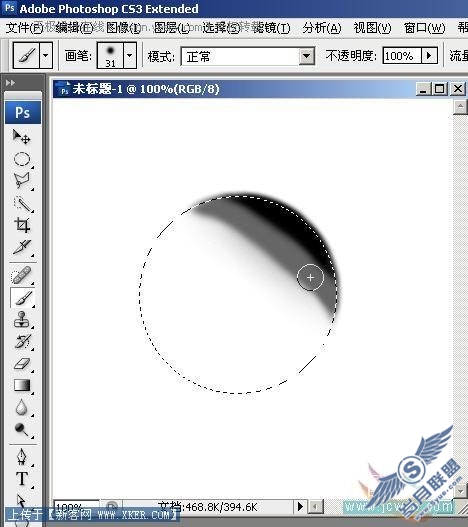Screen dimensions: 468x527
Task: Select the Clone Stamp tool
Action: (x=22, y=319)
